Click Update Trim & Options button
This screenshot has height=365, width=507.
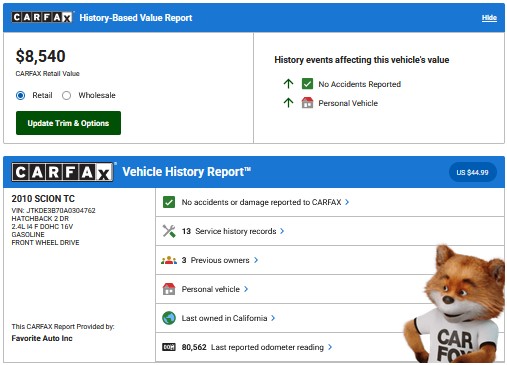pyautogui.click(x=68, y=123)
